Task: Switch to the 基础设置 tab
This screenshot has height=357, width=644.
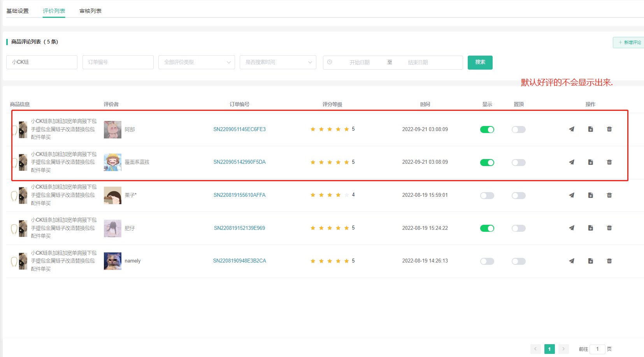Action: [x=18, y=11]
